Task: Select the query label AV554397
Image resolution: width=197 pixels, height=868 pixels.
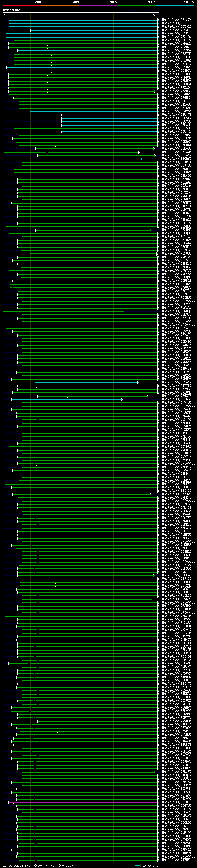Action: tap(11, 10)
